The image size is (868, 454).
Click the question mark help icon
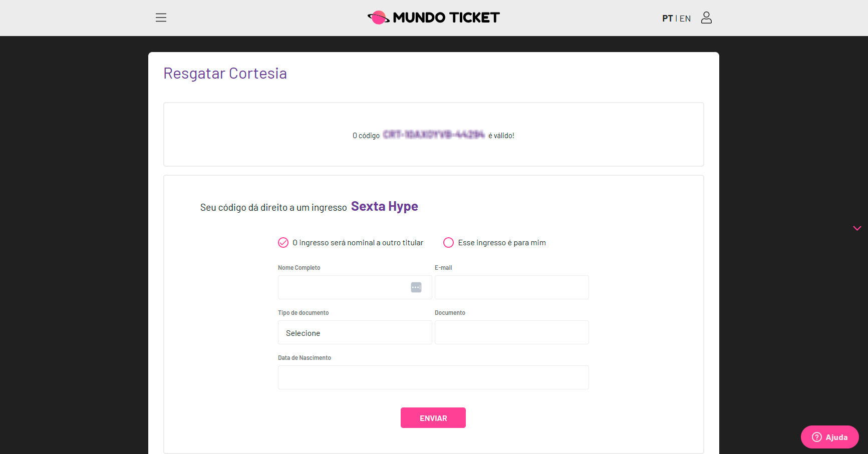point(817,437)
